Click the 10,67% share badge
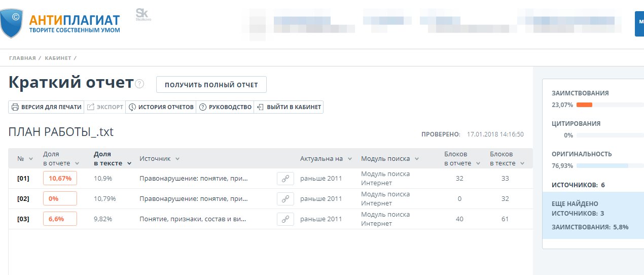This screenshot has height=275, width=644. (x=60, y=179)
